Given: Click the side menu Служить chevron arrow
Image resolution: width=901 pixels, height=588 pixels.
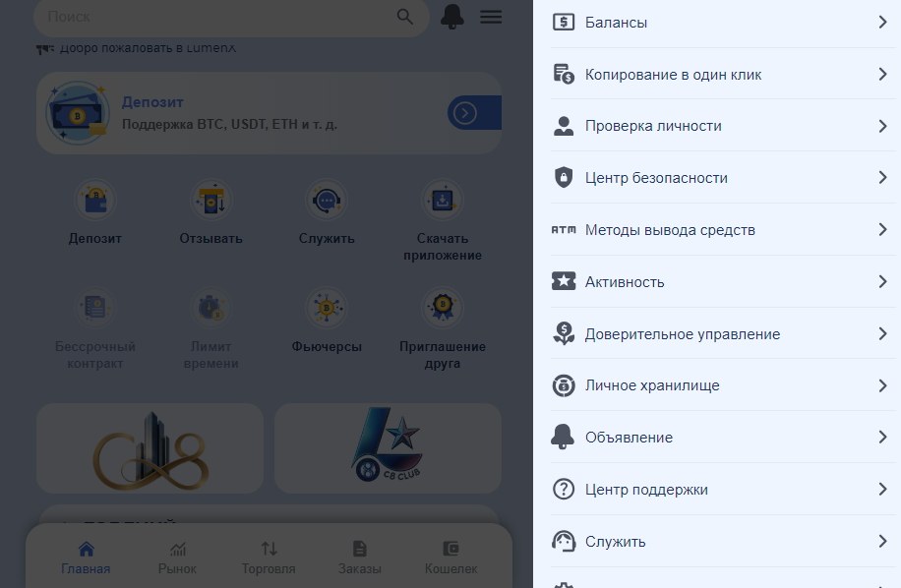Looking at the screenshot, I should point(883,541).
